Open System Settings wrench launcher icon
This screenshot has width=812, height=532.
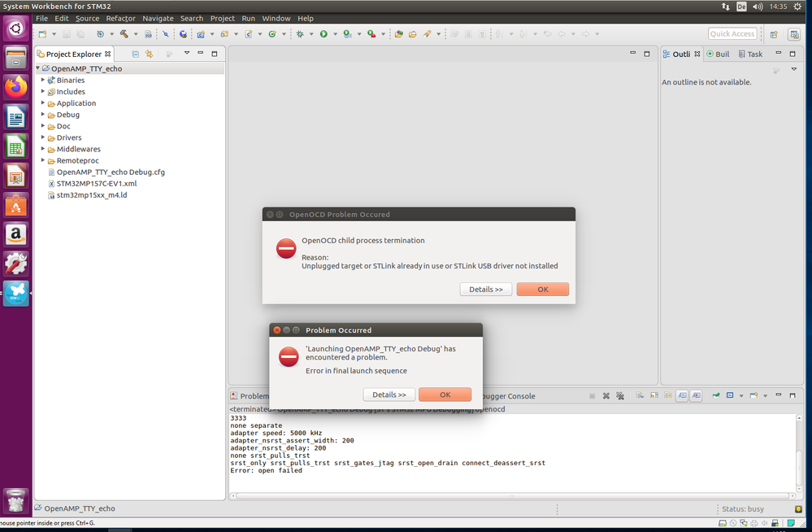pos(16,264)
